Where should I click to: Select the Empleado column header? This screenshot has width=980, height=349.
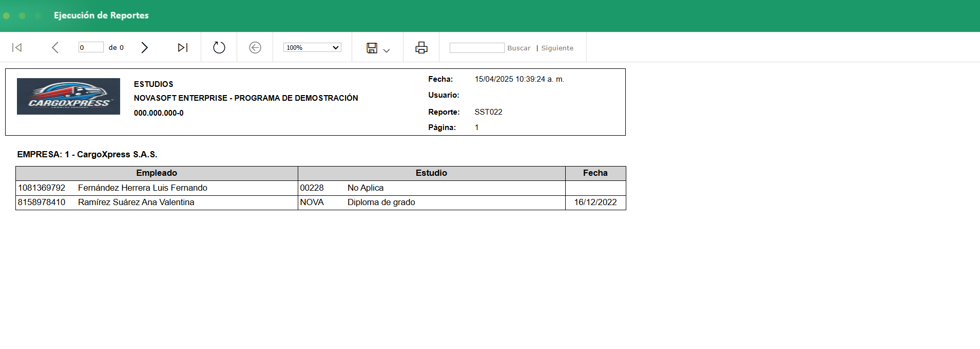(157, 173)
